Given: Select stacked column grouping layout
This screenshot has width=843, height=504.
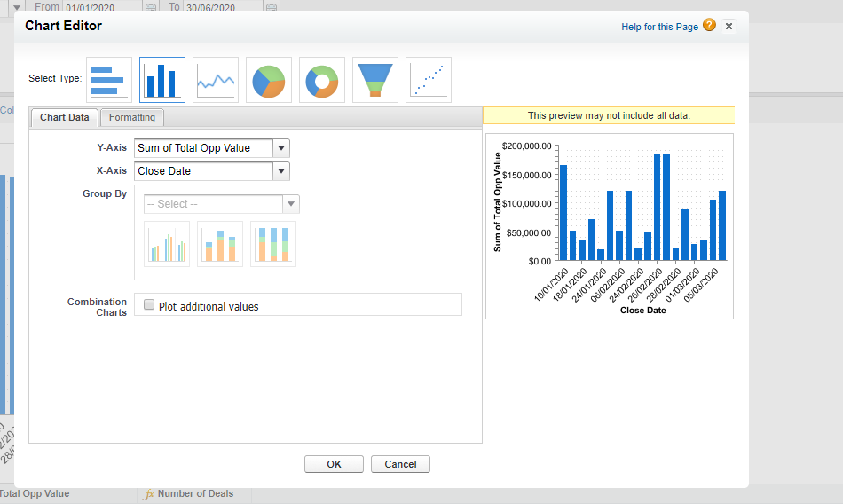Looking at the screenshot, I should coord(220,244).
